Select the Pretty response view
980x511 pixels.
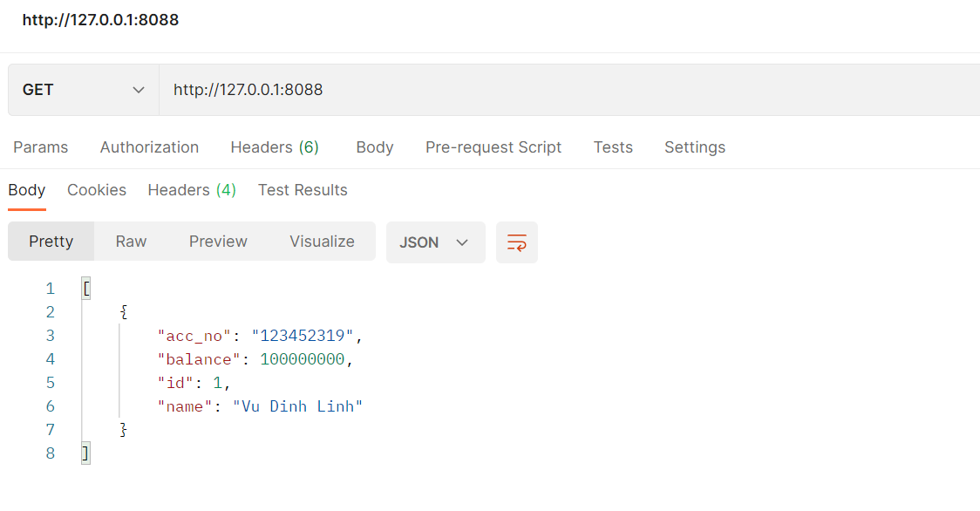click(x=51, y=242)
